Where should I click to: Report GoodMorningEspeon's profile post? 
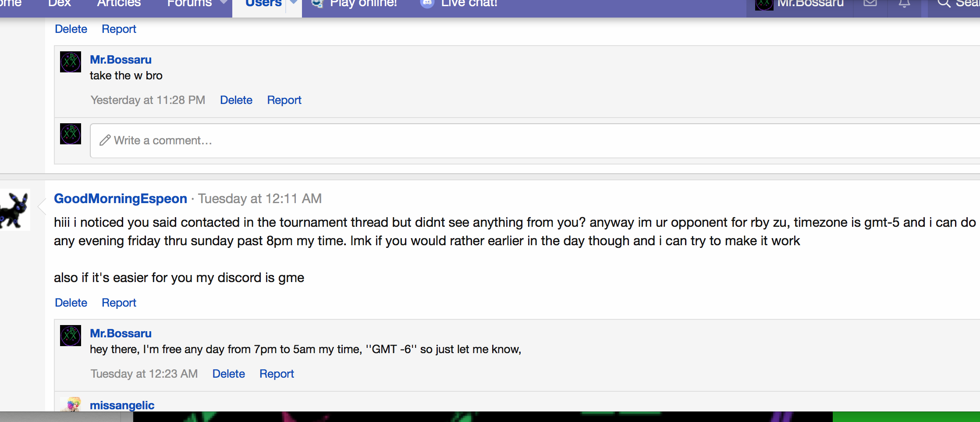pos(119,303)
